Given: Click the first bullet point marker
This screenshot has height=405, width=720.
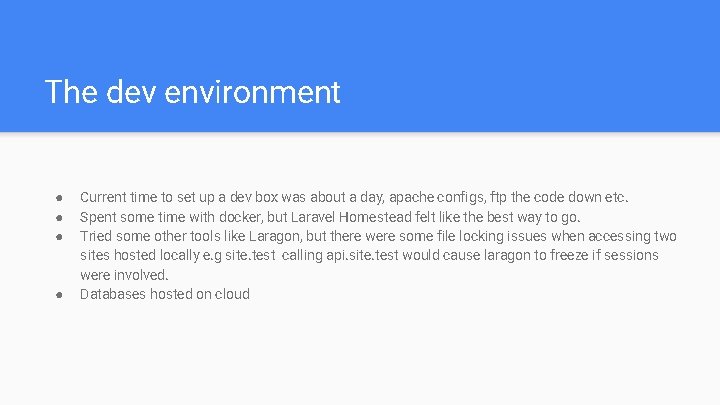Looking at the screenshot, I should [60, 197].
